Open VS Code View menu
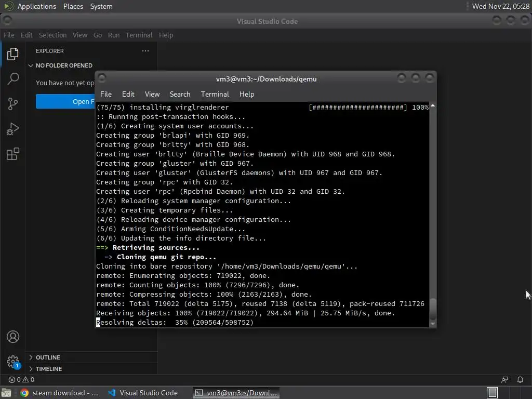The height and width of the screenshot is (399, 532). pos(79,35)
